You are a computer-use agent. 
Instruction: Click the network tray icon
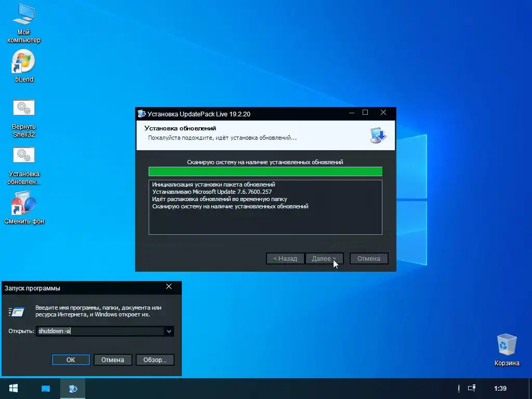472,388
